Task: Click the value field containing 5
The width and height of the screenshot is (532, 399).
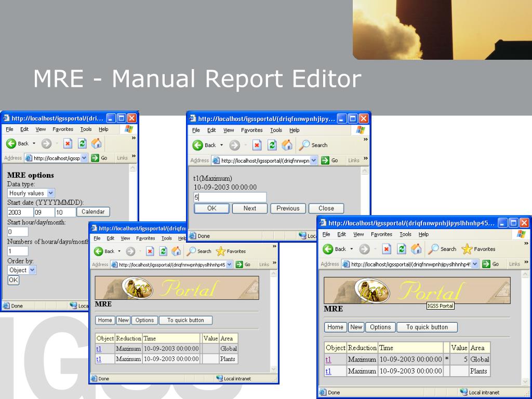Action: click(230, 197)
